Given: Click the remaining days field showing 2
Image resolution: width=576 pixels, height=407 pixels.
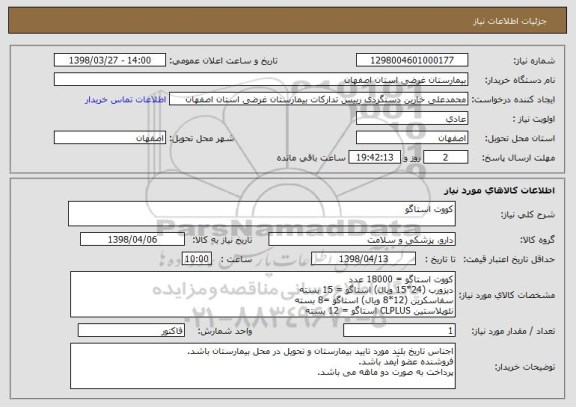Looking at the screenshot, I should click(x=446, y=158).
